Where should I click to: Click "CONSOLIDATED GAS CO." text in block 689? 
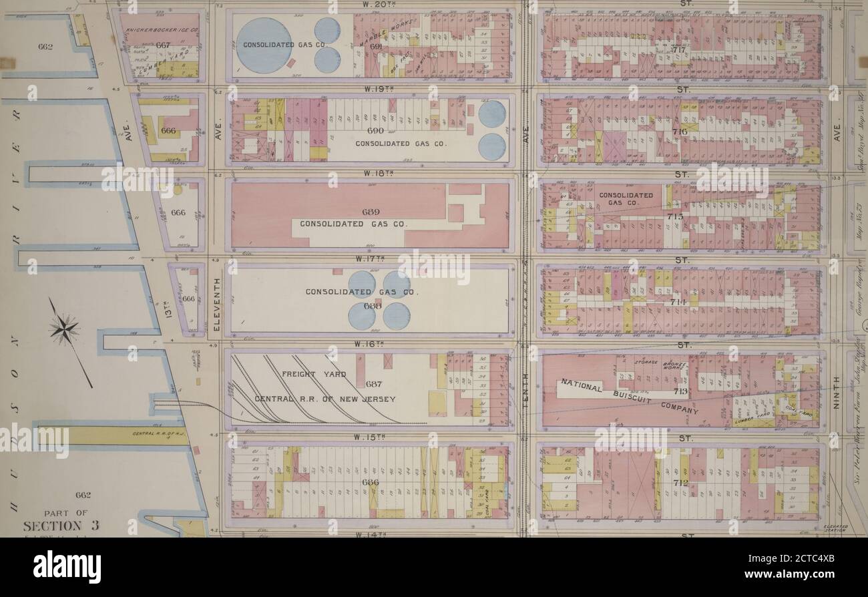[353, 224]
